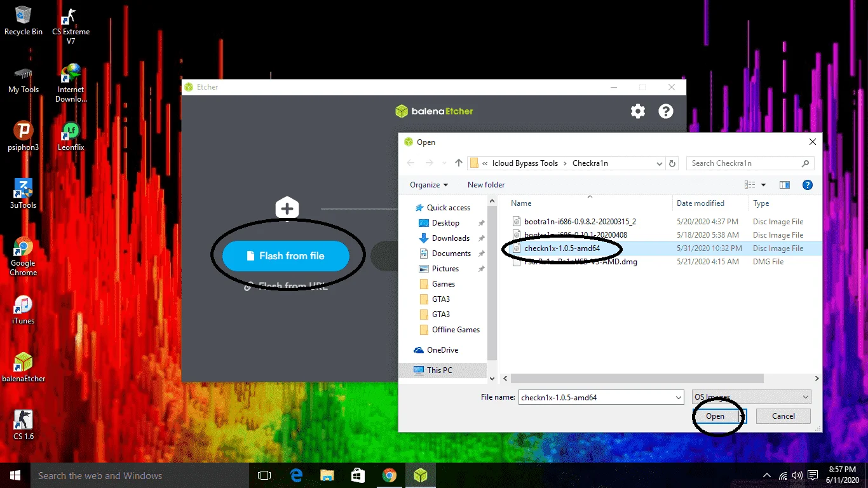Launch psiphon3 desktop icon
This screenshot has width=868, height=488.
pos(24,137)
